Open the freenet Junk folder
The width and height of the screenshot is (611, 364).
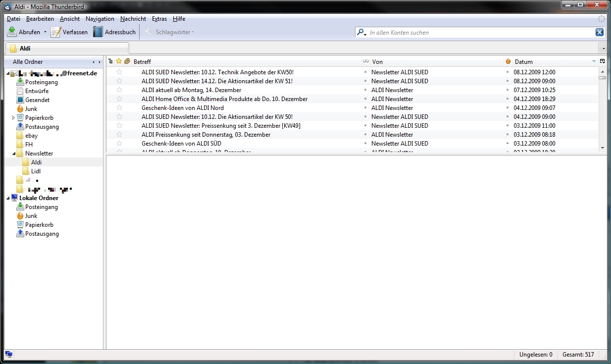click(31, 109)
